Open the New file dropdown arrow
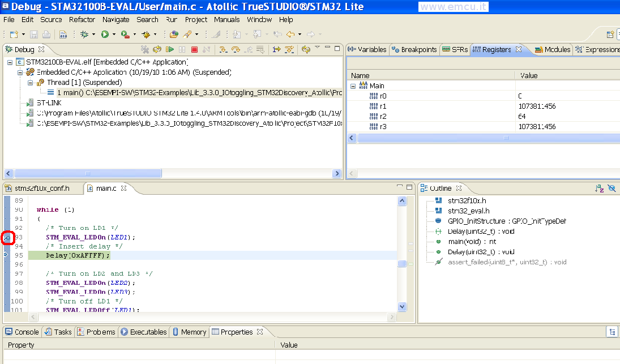Screen dimensions: 620x364 coord(23,35)
